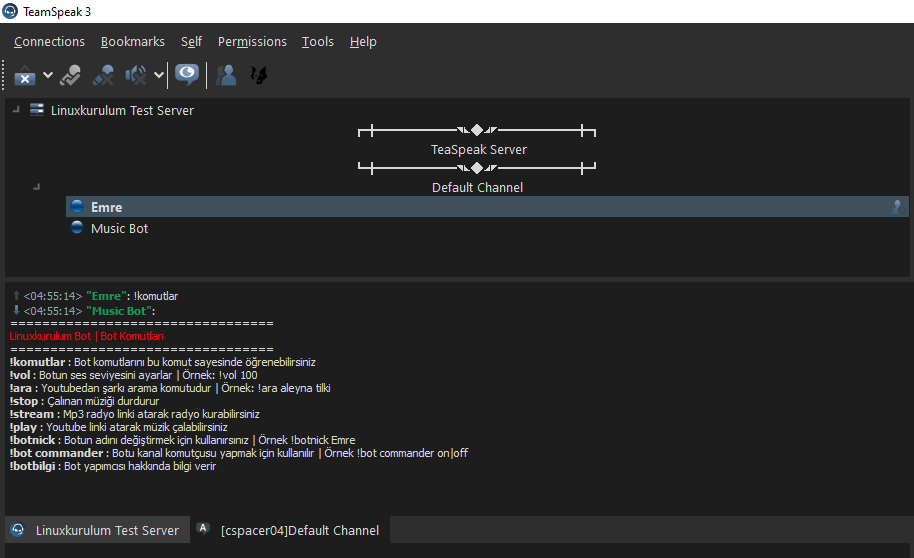Click the eye speech bubble toolbar icon

click(187, 75)
